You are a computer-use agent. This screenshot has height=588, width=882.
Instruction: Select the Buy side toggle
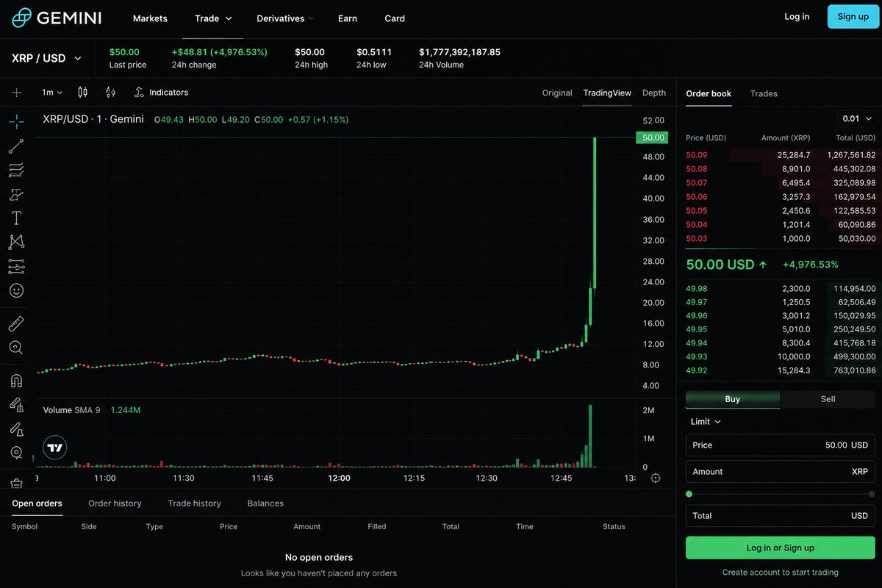point(733,399)
